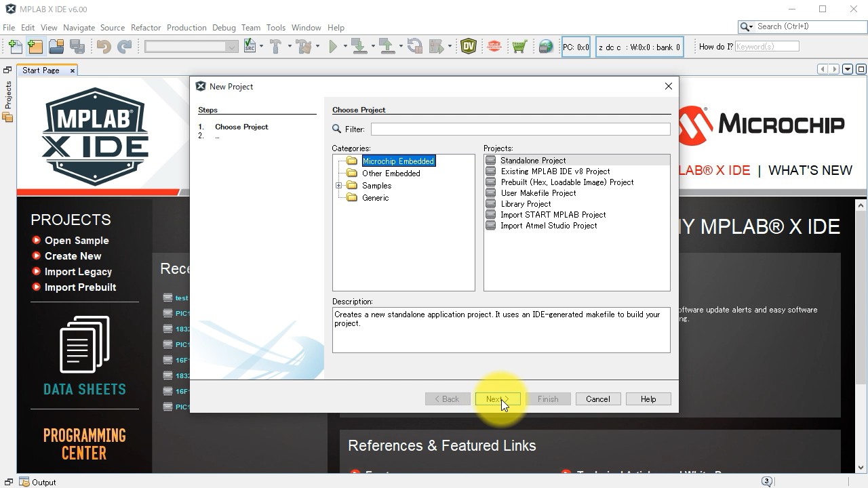Click the Output panel icon in status bar

click(x=24, y=482)
